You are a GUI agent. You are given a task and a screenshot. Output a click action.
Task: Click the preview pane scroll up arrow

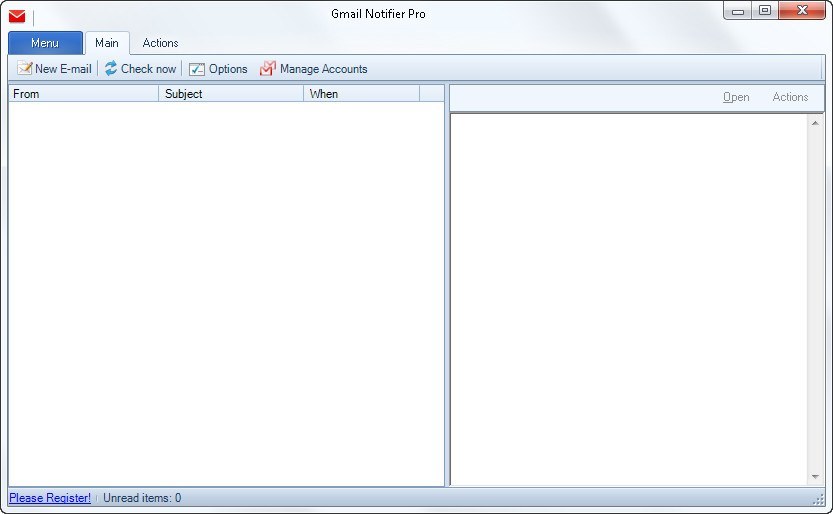815,123
